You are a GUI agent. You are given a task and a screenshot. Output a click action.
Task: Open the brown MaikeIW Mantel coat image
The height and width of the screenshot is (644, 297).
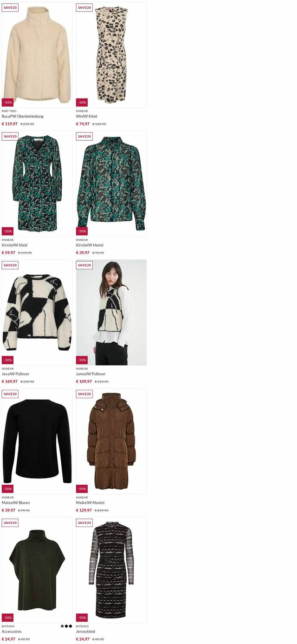click(x=111, y=441)
